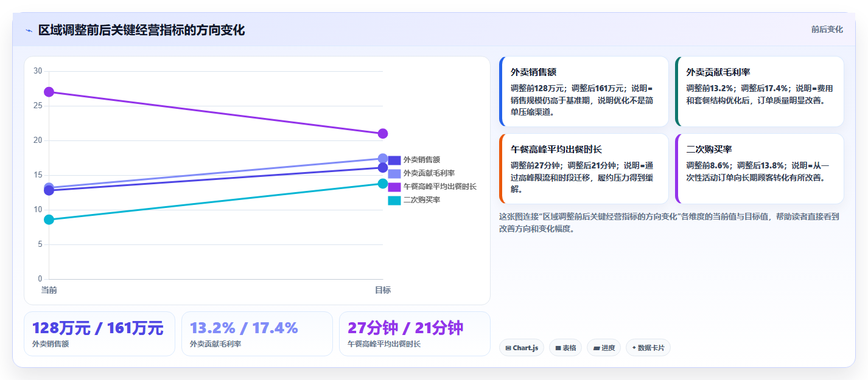
Task: Click the 128万元 / 161万元 metric tile
Action: coord(99,334)
